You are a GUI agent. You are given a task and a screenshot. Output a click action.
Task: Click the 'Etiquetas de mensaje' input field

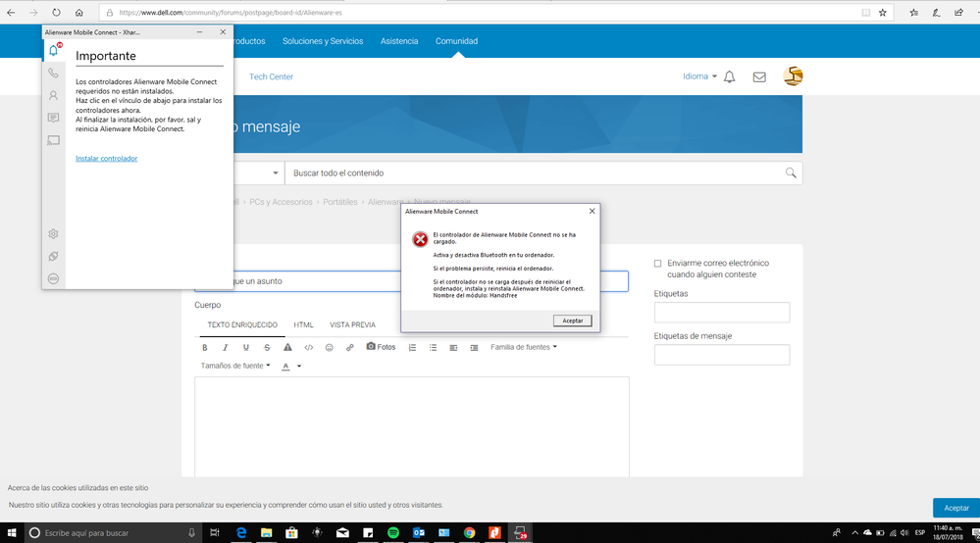click(x=722, y=355)
